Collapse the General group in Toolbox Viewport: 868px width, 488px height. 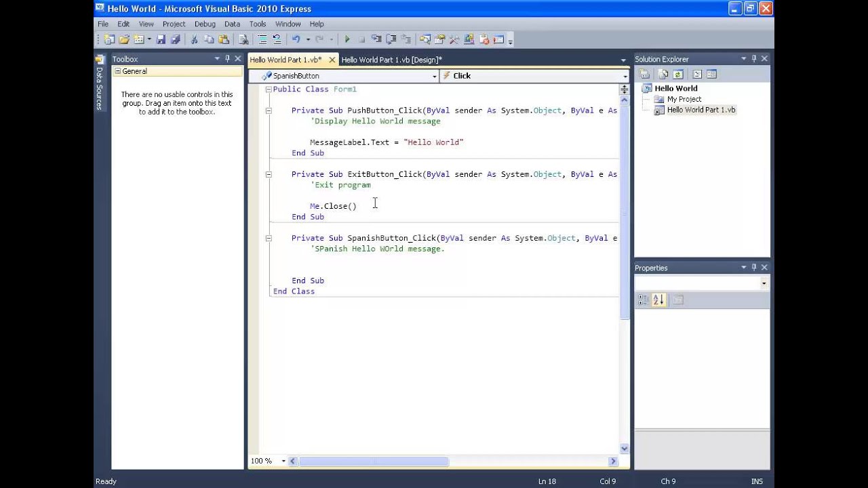[117, 71]
